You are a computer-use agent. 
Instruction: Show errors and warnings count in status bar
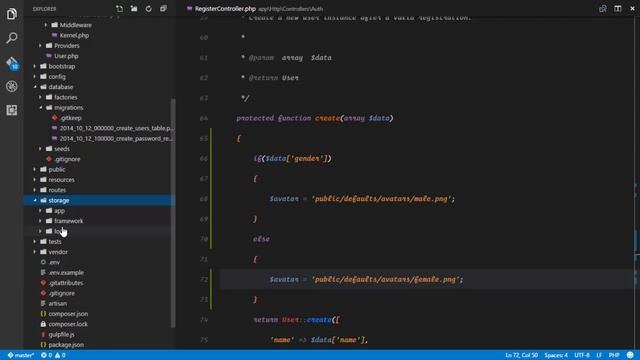tap(53, 355)
